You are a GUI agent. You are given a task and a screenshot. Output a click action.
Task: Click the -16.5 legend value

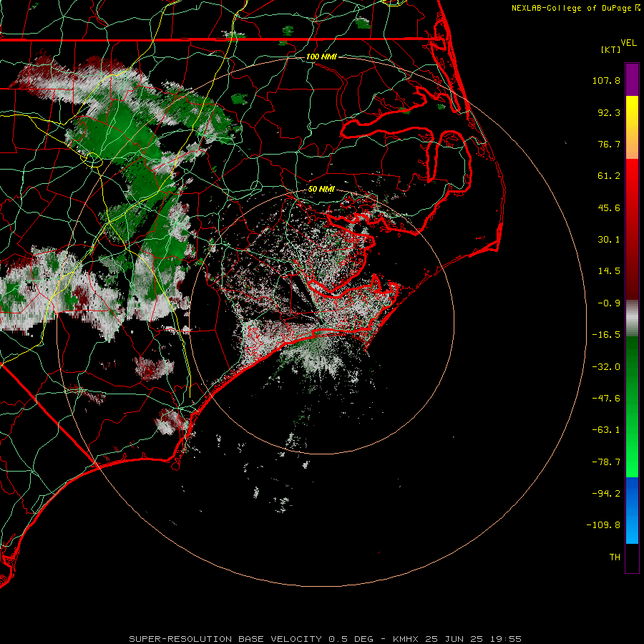(606, 335)
